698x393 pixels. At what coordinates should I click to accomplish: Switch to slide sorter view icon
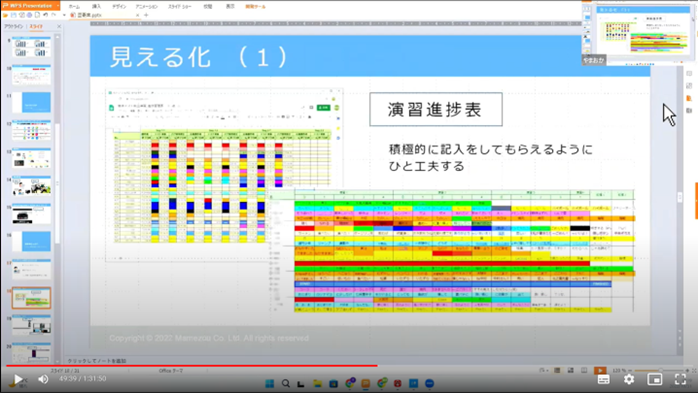[571, 370]
